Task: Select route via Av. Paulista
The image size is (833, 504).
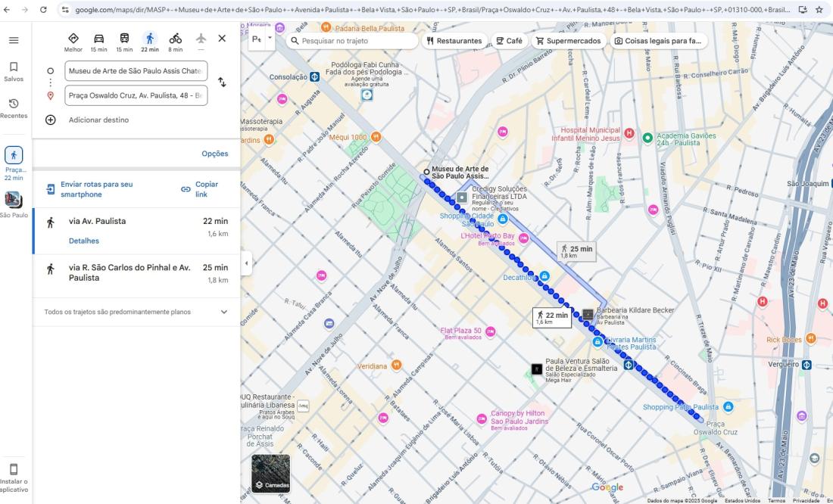Action: [136, 231]
